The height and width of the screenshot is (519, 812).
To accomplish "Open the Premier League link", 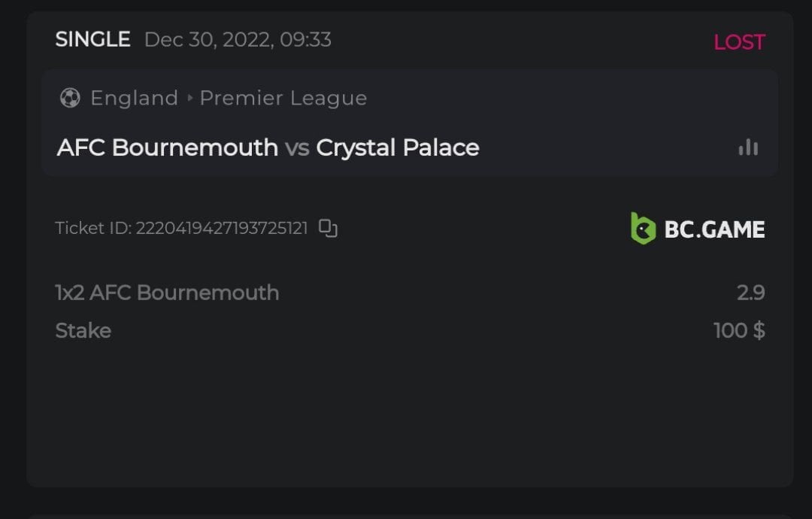I will coord(283,99).
